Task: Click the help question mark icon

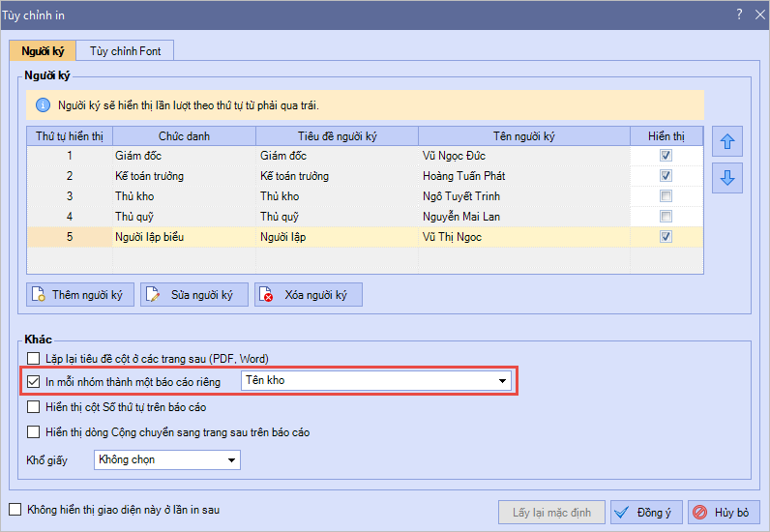Action: click(739, 14)
